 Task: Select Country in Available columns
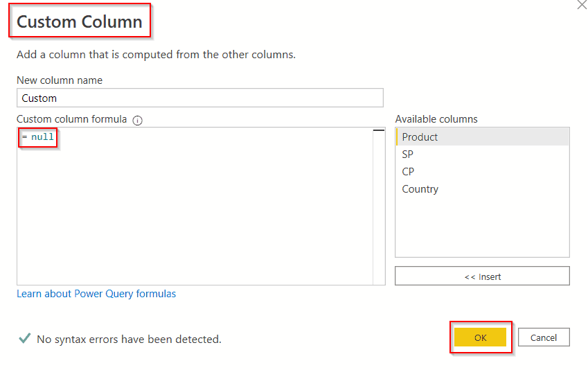tap(482, 188)
